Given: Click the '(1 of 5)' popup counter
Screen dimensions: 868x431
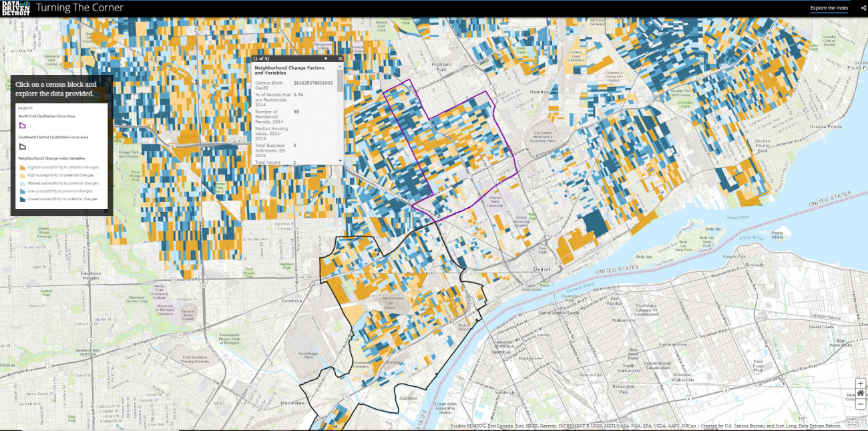Looking at the screenshot, I should tap(262, 59).
